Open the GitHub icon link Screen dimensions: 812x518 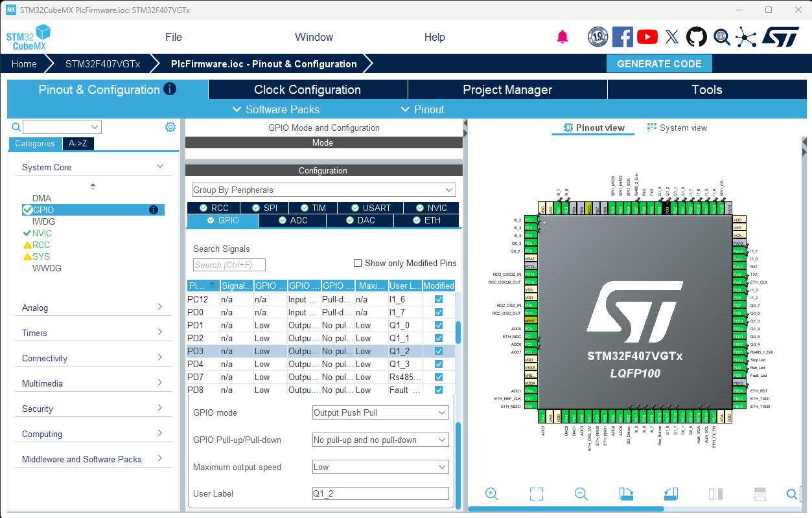click(x=697, y=37)
